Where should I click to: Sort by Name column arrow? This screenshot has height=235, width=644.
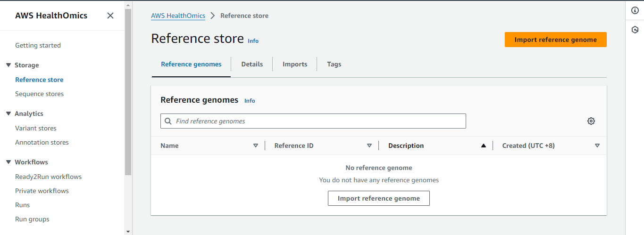tap(256, 146)
